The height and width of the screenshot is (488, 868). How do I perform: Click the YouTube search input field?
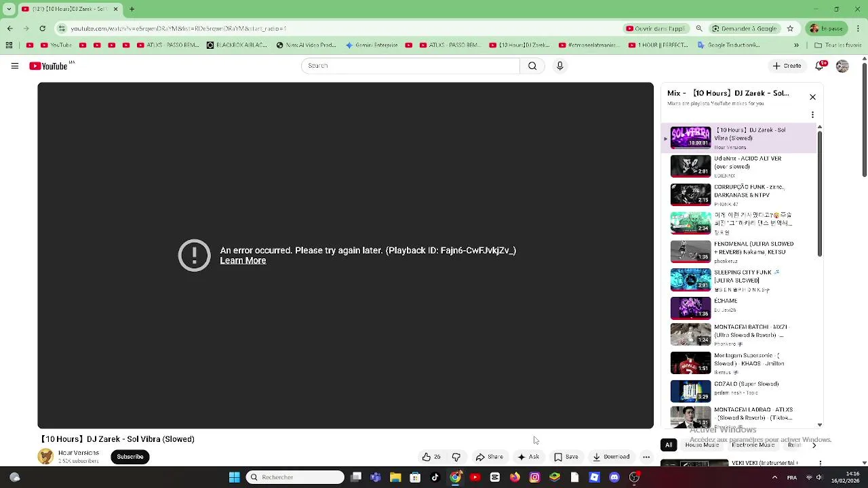click(410, 66)
